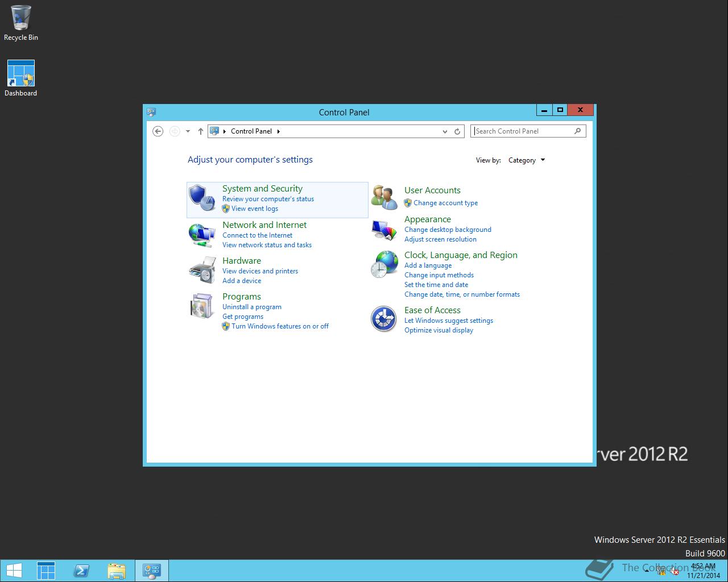Open the Hardware heading link

pyautogui.click(x=242, y=261)
